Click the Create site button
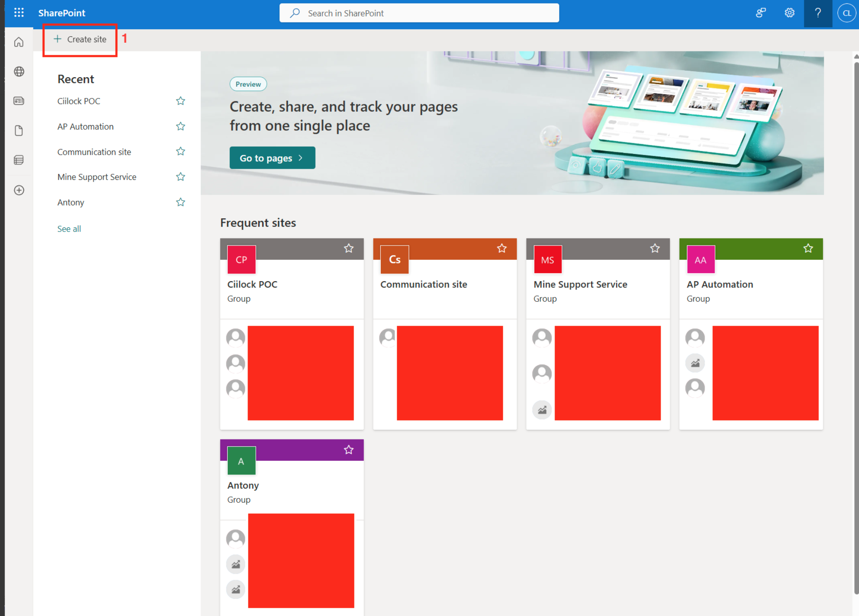 80,39
